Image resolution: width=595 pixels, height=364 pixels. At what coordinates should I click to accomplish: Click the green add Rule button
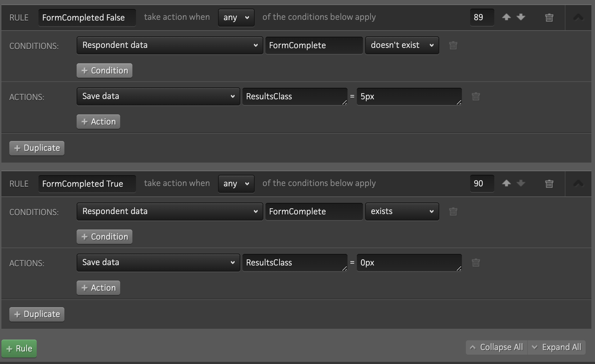[x=19, y=349]
